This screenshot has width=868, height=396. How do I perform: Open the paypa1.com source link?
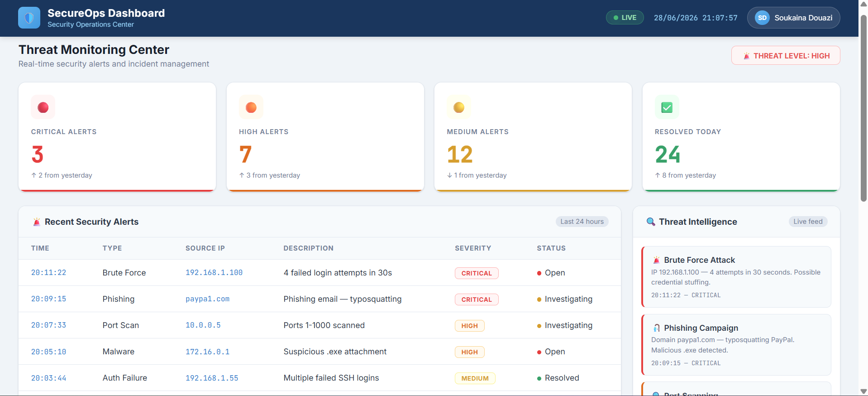[x=207, y=299]
